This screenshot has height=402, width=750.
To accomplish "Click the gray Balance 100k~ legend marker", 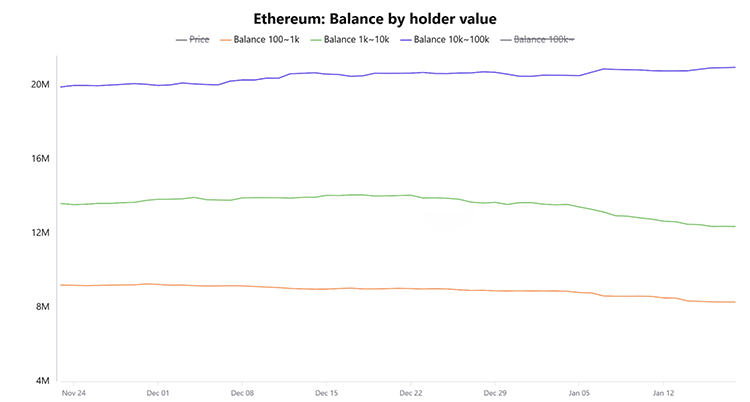I will pos(518,39).
